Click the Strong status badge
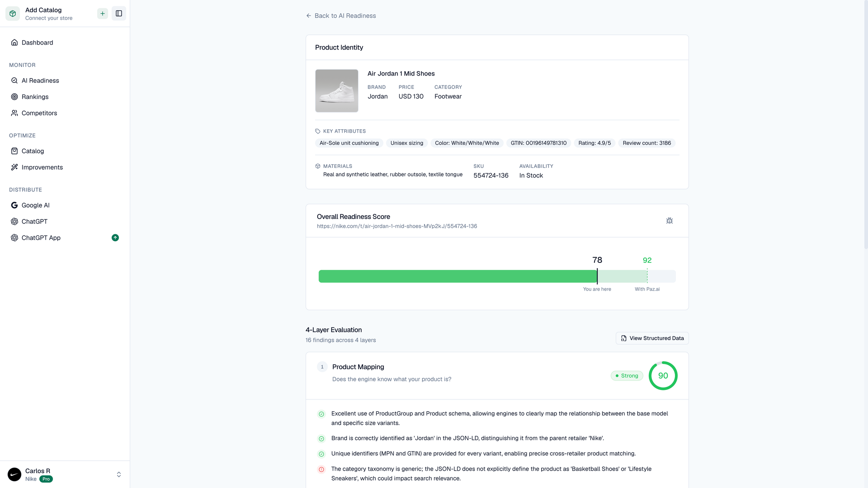 tap(627, 376)
